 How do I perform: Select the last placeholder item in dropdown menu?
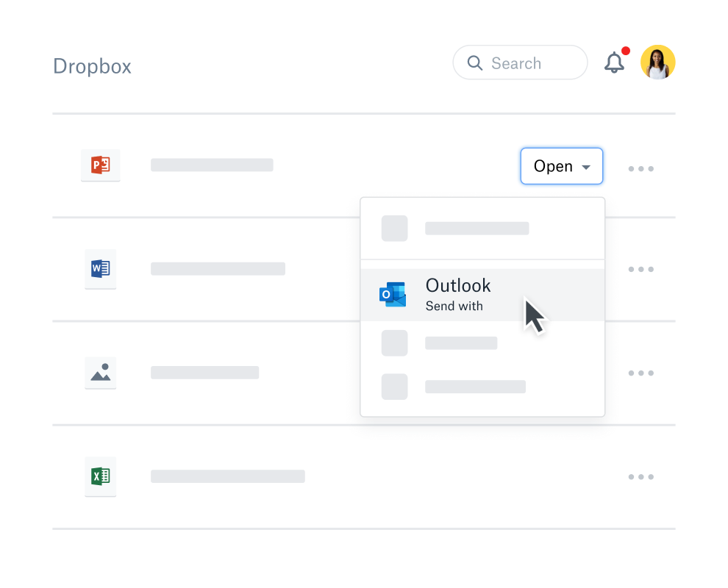point(475,387)
